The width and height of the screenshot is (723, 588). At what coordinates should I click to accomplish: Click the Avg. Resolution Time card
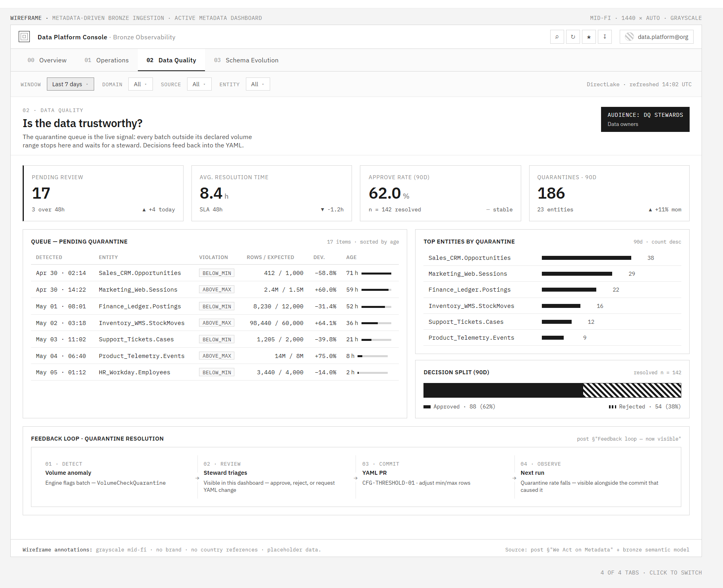(272, 193)
